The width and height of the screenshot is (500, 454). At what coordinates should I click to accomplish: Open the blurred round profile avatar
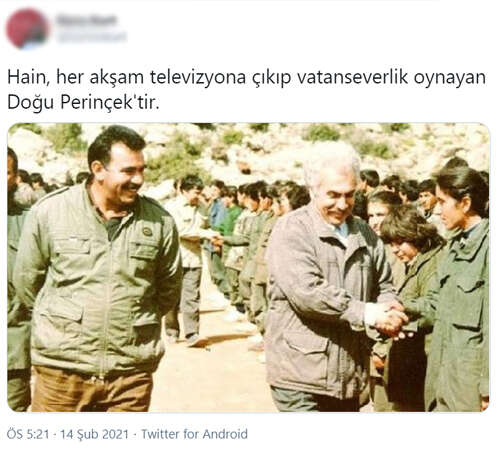[x=27, y=28]
